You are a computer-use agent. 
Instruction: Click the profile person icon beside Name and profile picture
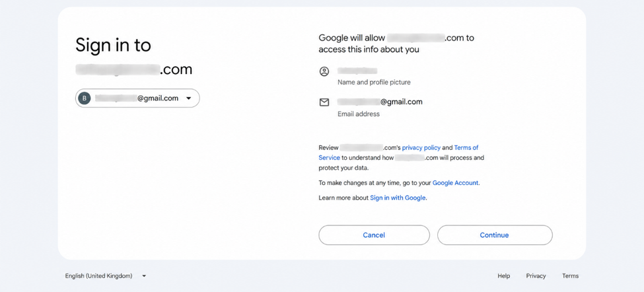coord(324,71)
